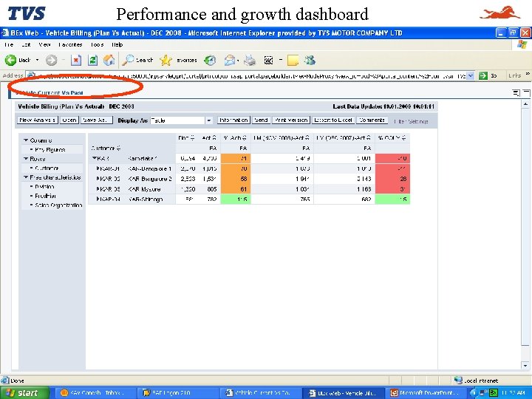The height and width of the screenshot is (399, 532).
Task: Collapse the Free characteristics section
Action: (26, 177)
